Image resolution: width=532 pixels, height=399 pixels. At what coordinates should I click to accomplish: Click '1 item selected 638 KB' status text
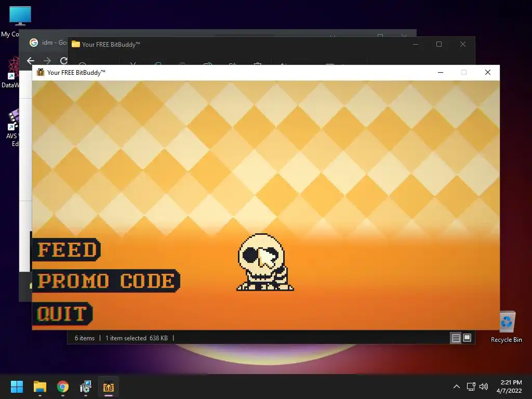point(137,338)
